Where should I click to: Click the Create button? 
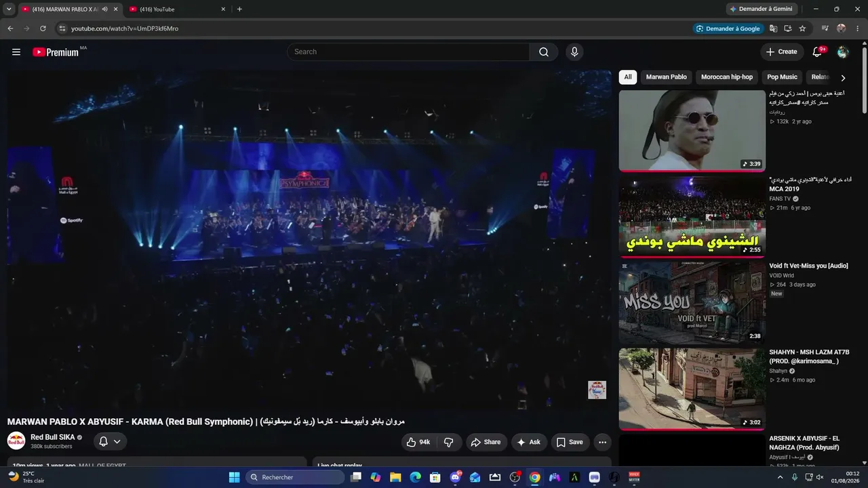782,52
